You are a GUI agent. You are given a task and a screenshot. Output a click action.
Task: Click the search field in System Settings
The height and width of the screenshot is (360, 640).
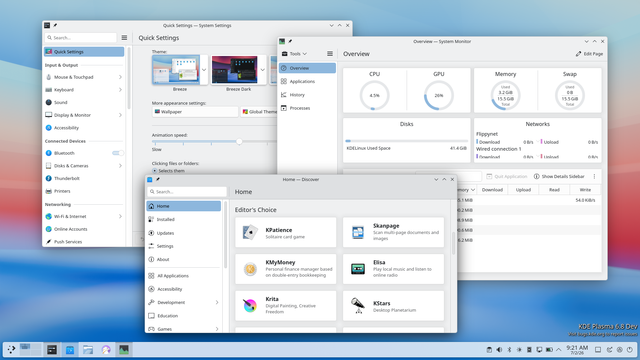pos(80,38)
